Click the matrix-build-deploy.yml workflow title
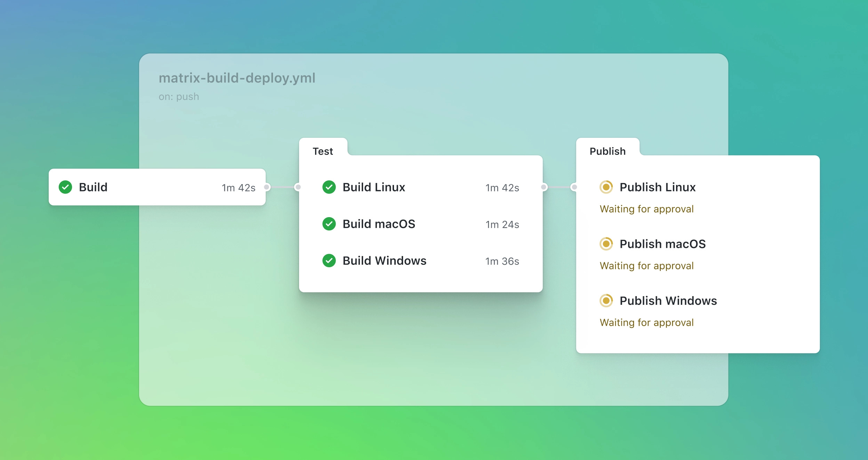 237,78
